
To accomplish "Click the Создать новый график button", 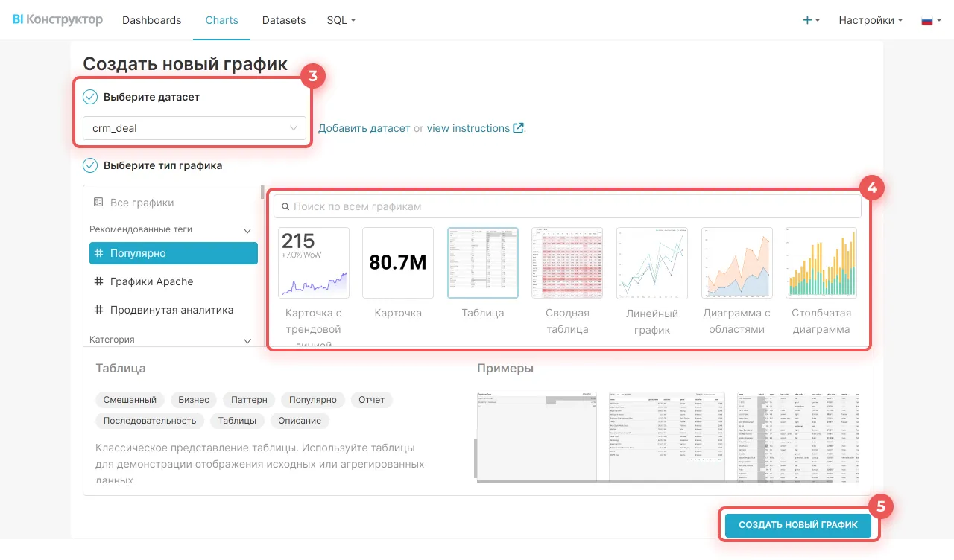I will pos(798,525).
